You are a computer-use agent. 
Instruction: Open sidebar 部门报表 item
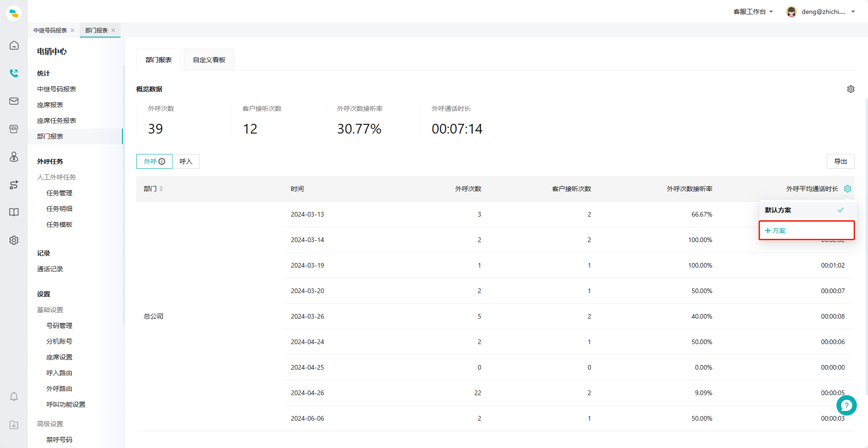pos(75,136)
